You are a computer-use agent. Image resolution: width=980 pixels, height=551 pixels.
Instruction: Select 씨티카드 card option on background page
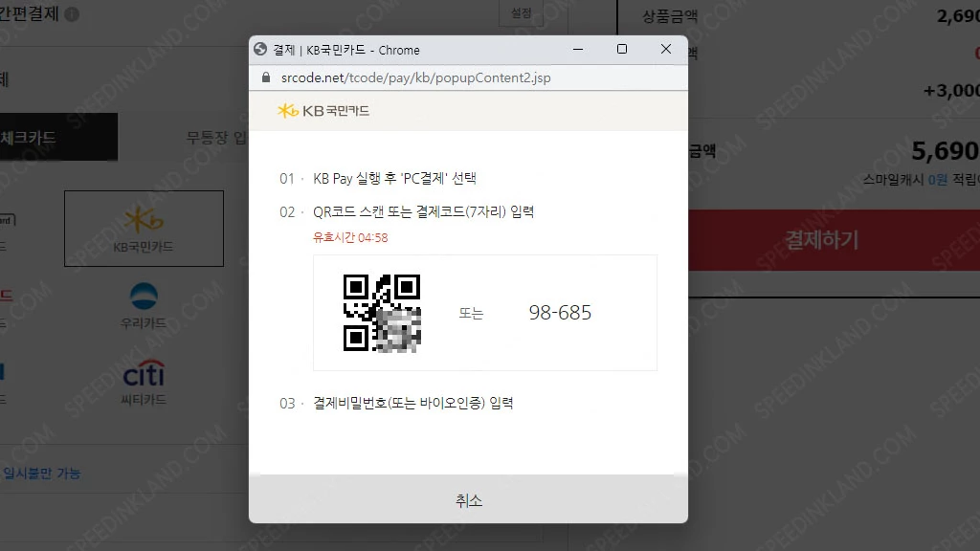144,383
